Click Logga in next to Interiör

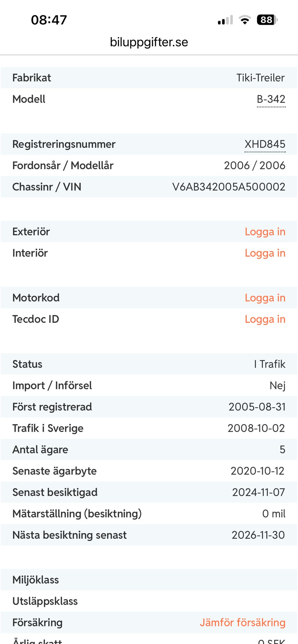click(x=265, y=253)
